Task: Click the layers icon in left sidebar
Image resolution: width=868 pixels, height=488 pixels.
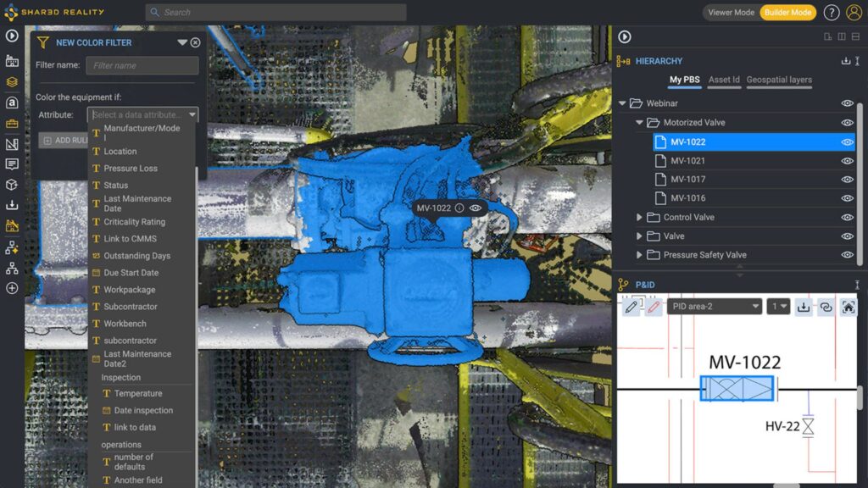Action: 12,82
